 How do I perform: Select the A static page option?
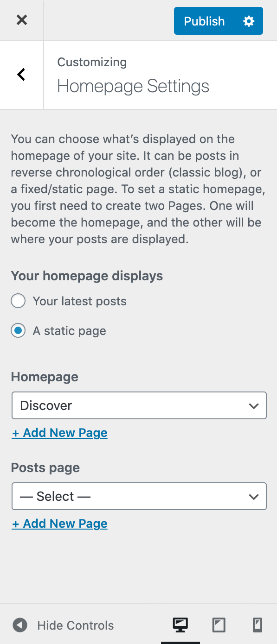point(18,330)
